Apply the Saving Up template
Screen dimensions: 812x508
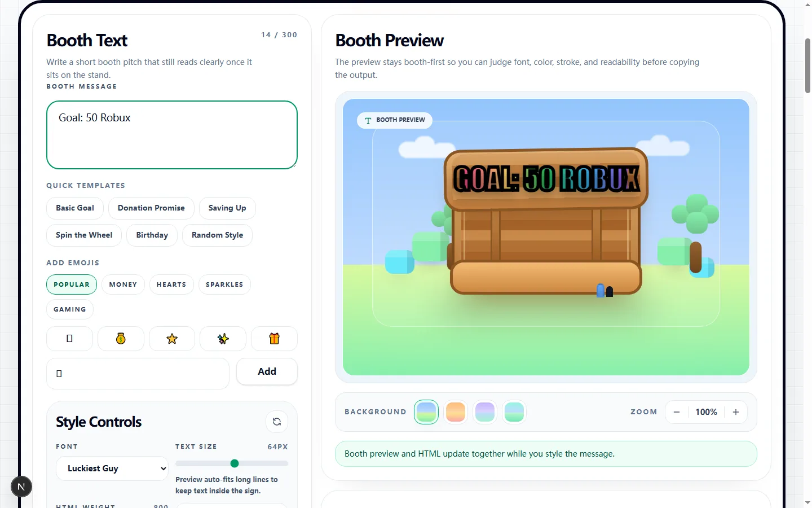click(227, 208)
